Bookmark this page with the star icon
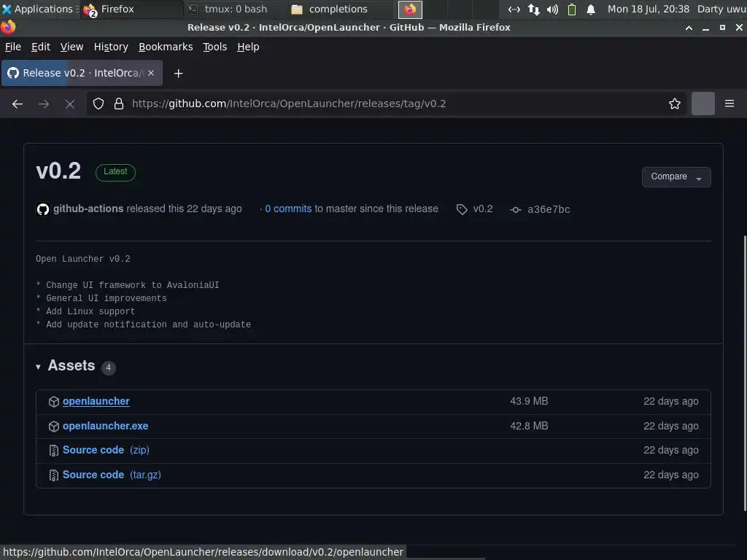The image size is (747, 560). [x=675, y=104]
